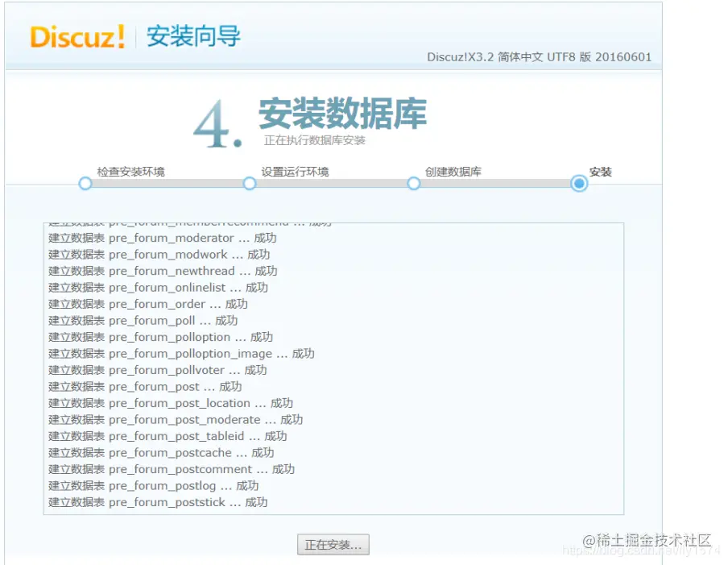
Task: Click the 安装向导 title text
Action: [193, 36]
